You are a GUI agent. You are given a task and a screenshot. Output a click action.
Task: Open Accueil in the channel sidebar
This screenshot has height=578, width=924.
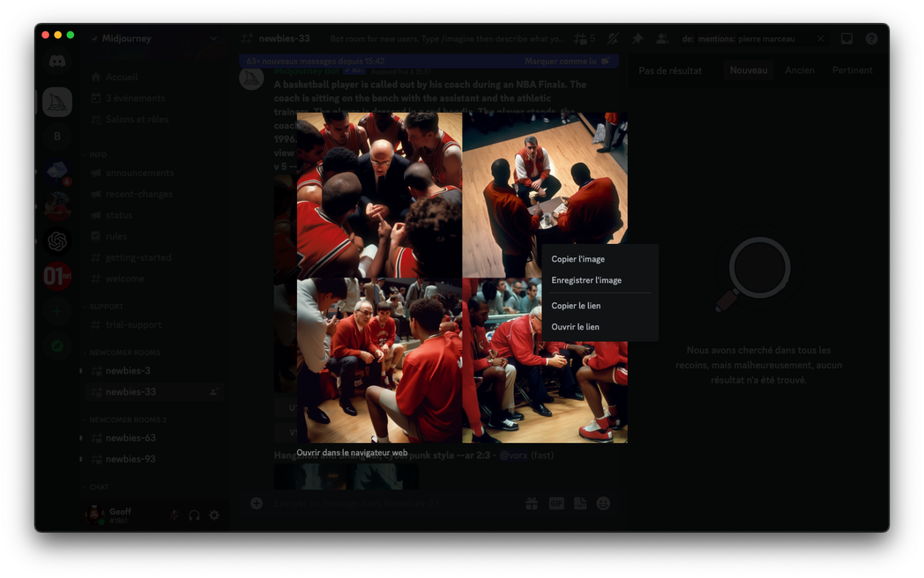153,77
